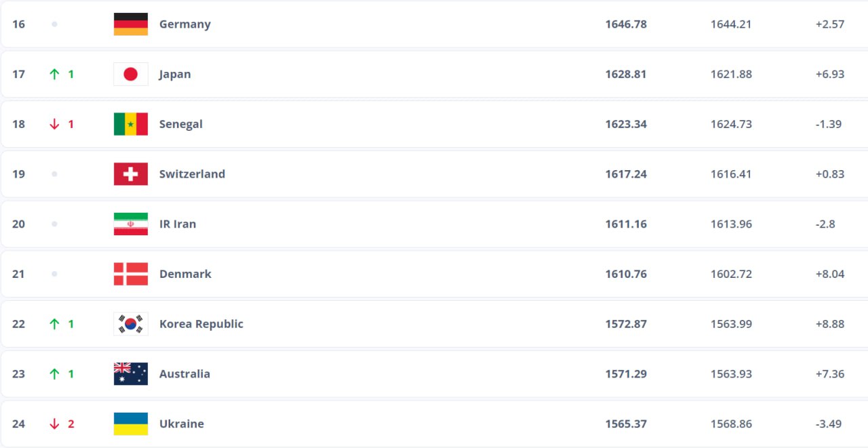Click the IR Iran flag icon

pyautogui.click(x=131, y=224)
